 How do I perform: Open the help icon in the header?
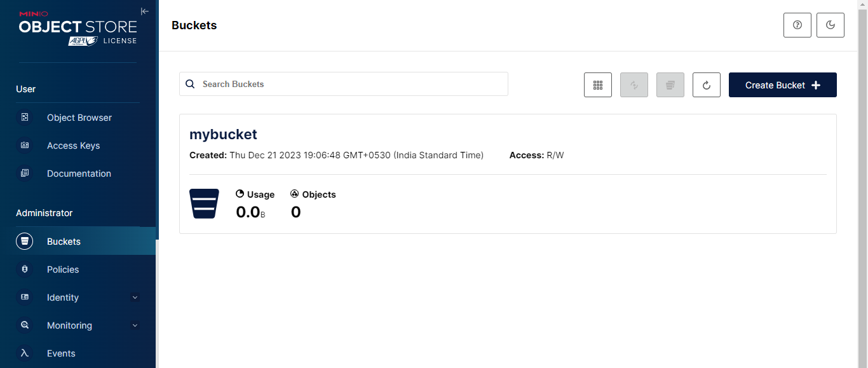click(797, 25)
